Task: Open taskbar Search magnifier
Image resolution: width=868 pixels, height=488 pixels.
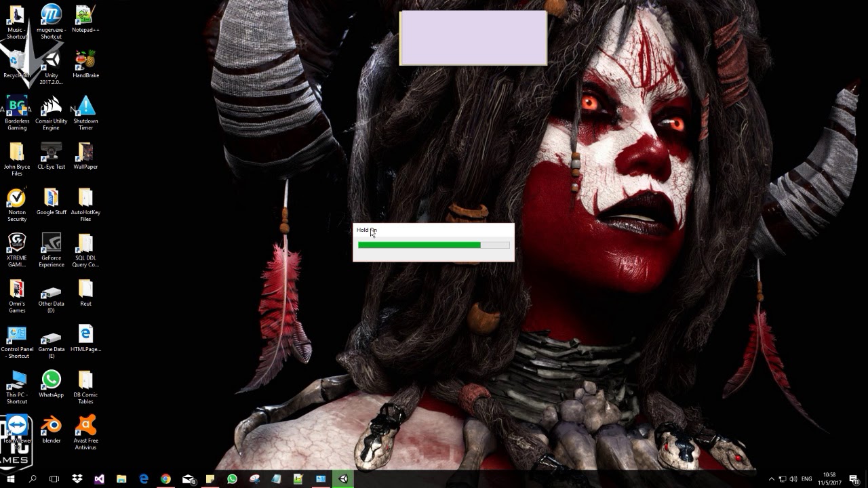Action: [33, 479]
